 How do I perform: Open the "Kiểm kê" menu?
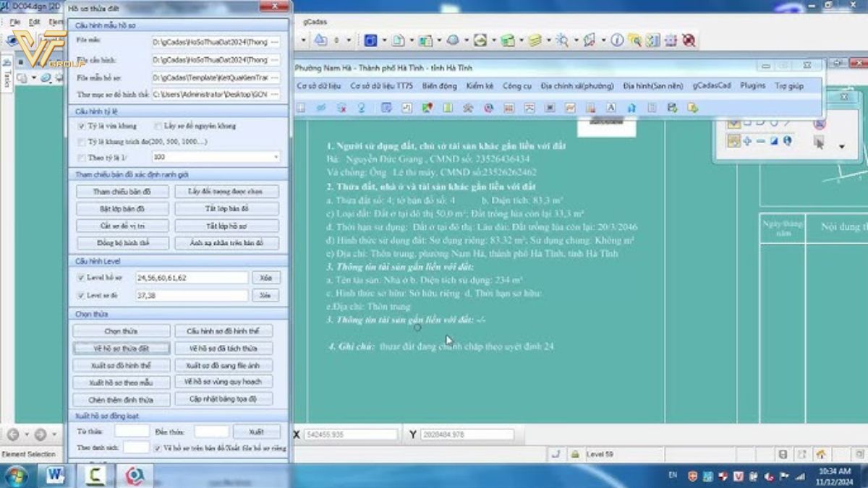(x=480, y=86)
